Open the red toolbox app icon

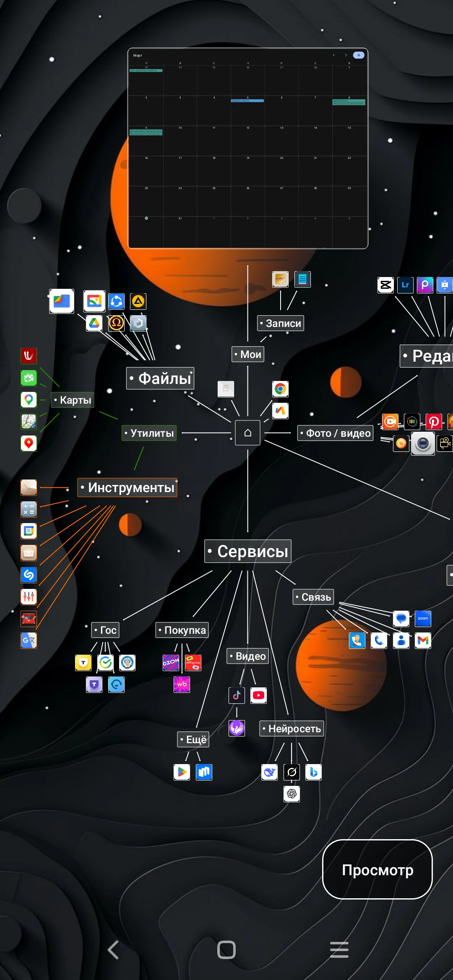[29, 618]
